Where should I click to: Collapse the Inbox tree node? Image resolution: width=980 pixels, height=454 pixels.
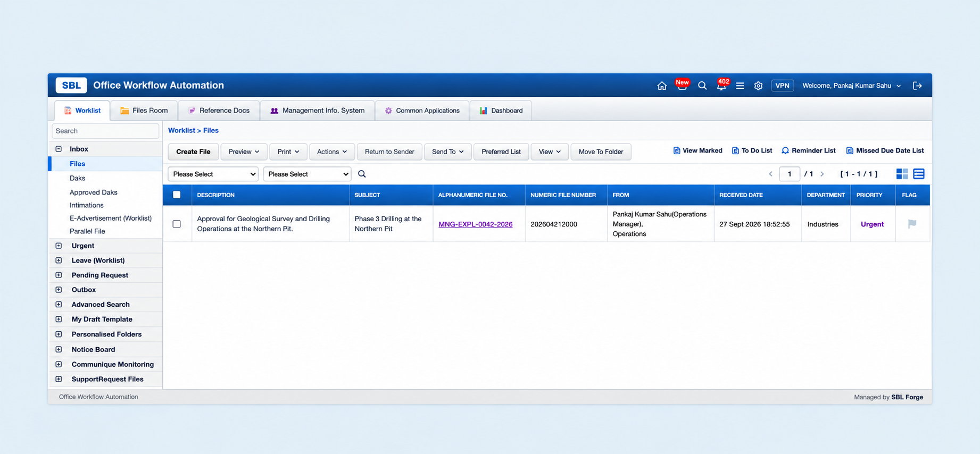point(59,149)
